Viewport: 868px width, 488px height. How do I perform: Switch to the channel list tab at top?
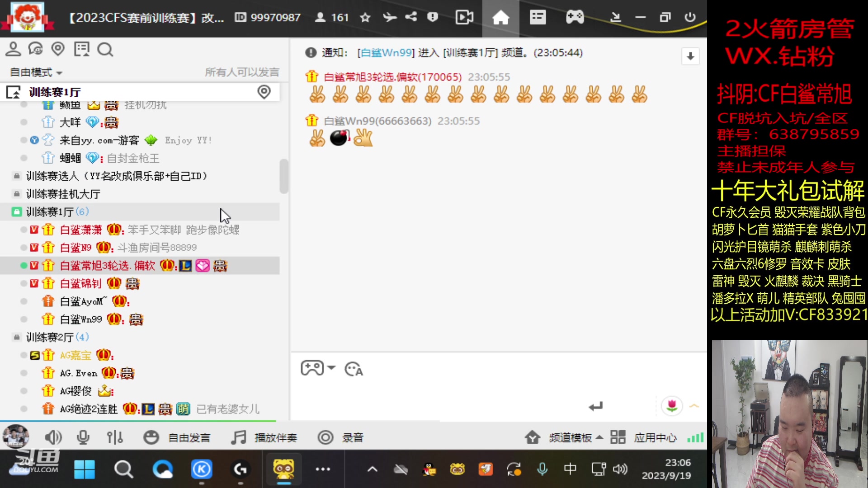coord(538,17)
